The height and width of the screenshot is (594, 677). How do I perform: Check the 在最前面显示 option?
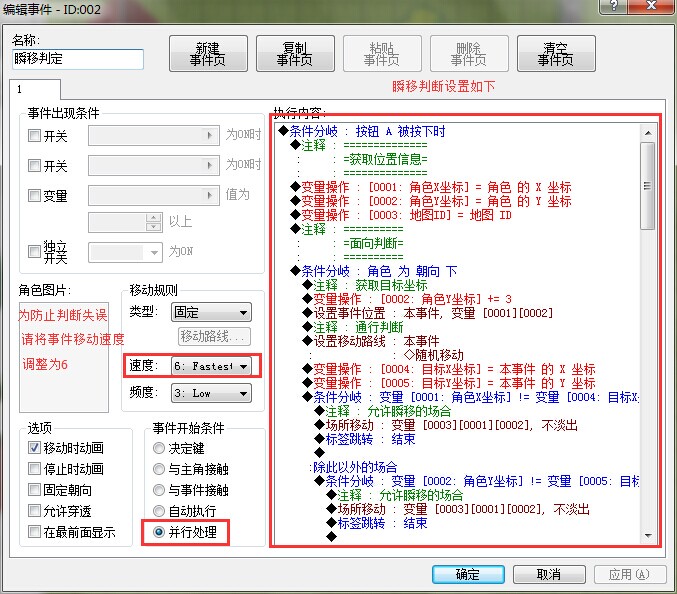34,531
